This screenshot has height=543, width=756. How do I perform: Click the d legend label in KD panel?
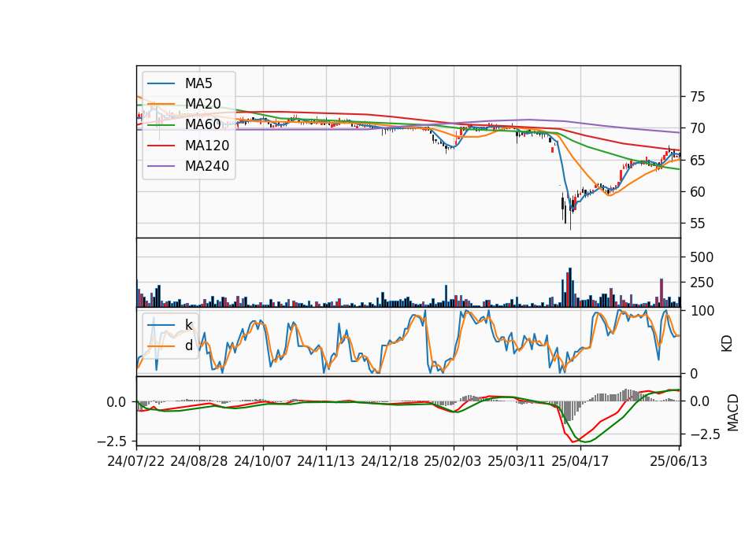coord(188,345)
